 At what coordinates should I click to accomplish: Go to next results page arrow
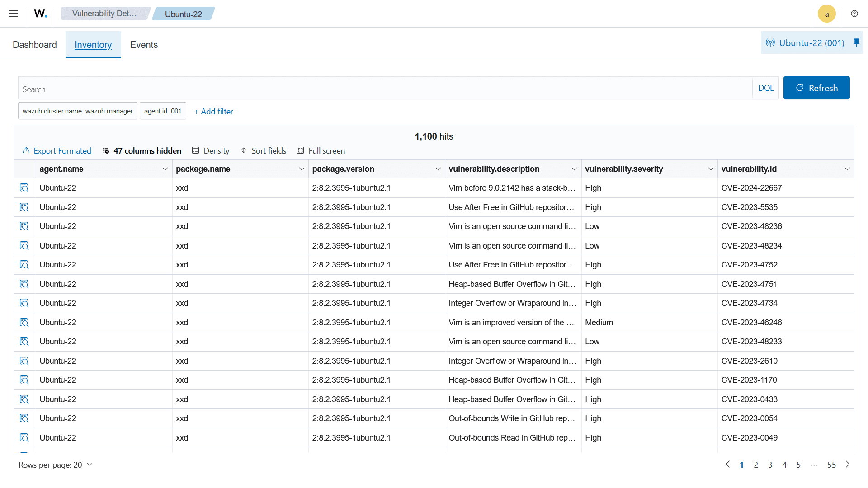[848, 465]
